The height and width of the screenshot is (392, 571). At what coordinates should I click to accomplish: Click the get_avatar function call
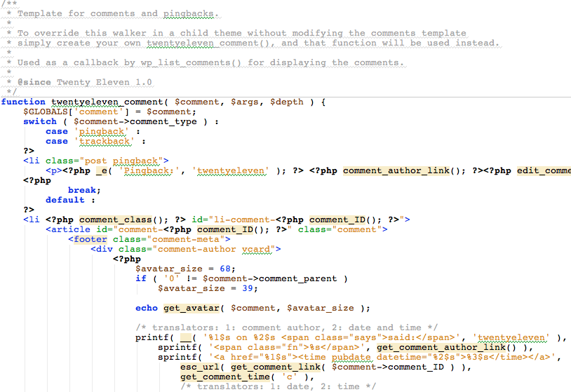tap(192, 309)
